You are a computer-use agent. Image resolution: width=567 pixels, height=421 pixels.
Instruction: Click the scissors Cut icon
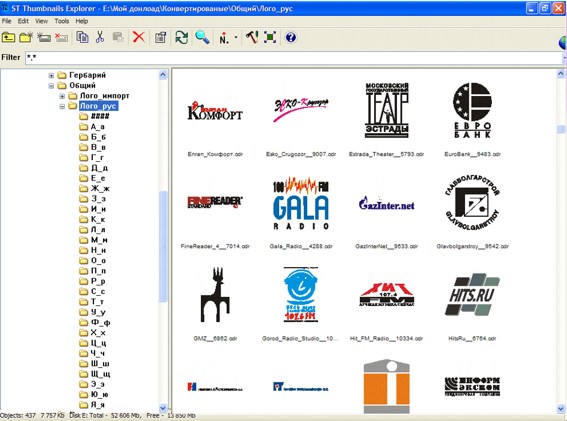point(100,37)
